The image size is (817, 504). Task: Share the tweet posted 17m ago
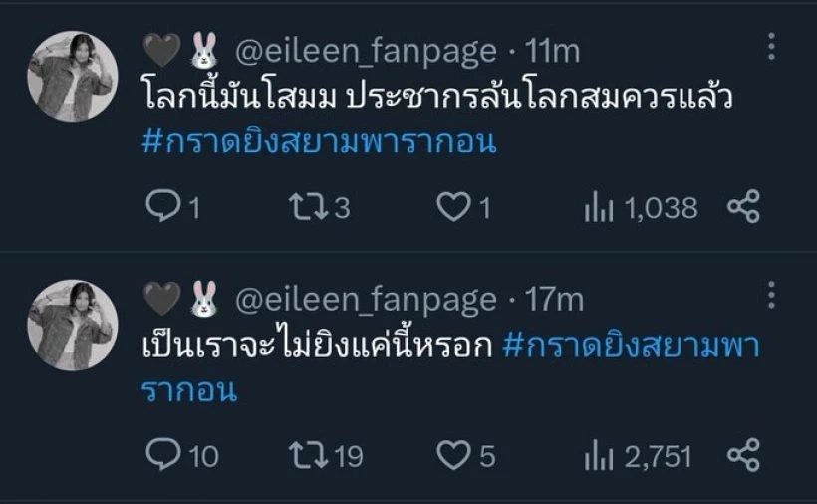point(743,456)
